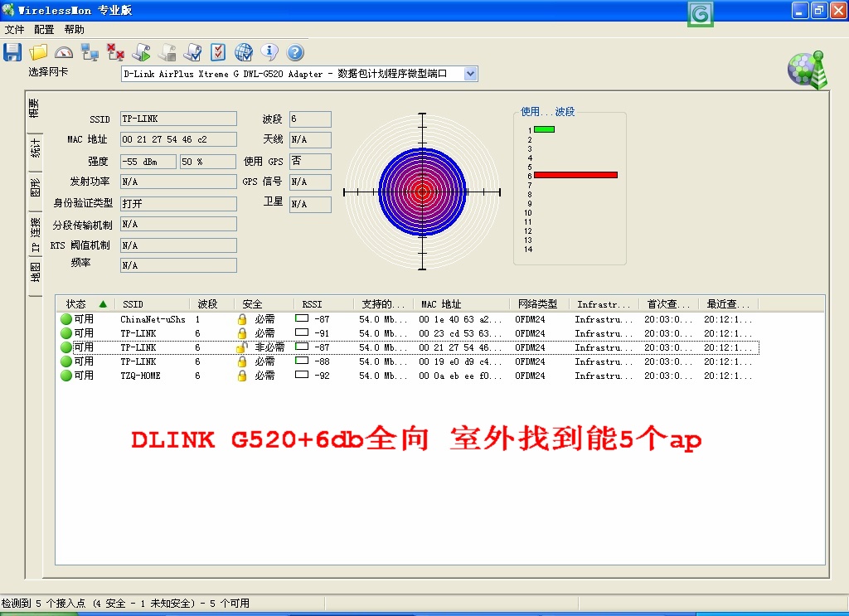The image size is (849, 616).
Task: Click the 身份验证类型 field showing 打开
Action: tap(179, 203)
